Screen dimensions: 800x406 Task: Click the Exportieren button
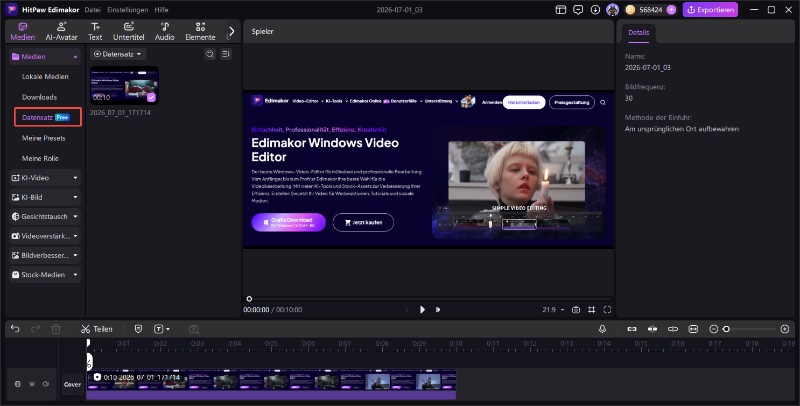coord(710,10)
